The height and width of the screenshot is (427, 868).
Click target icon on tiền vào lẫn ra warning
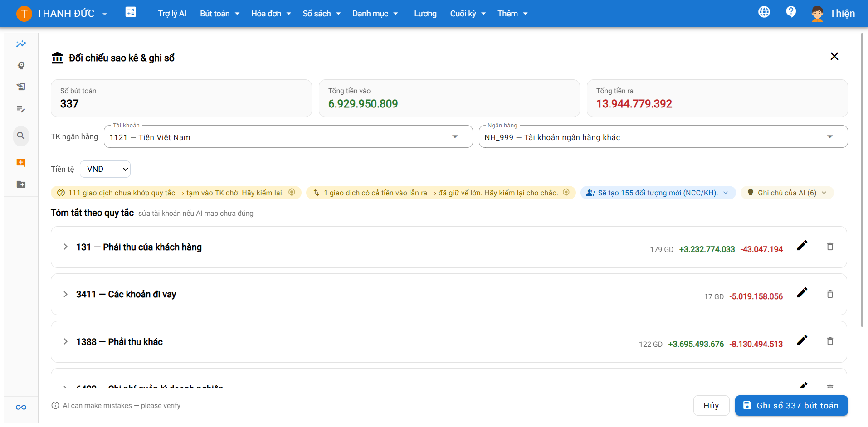[x=566, y=192]
